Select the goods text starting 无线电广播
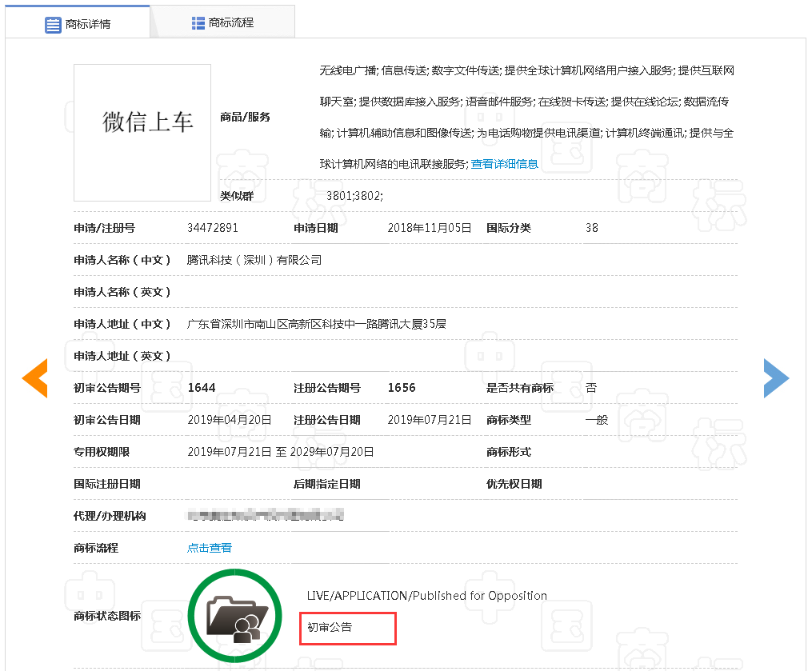Viewport: 812px width, 671px height. point(526,117)
